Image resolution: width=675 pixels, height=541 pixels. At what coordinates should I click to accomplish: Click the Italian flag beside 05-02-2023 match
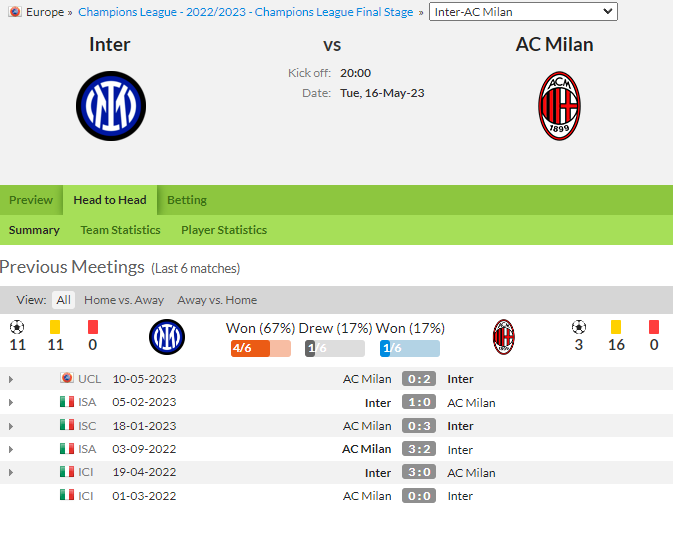[67, 402]
